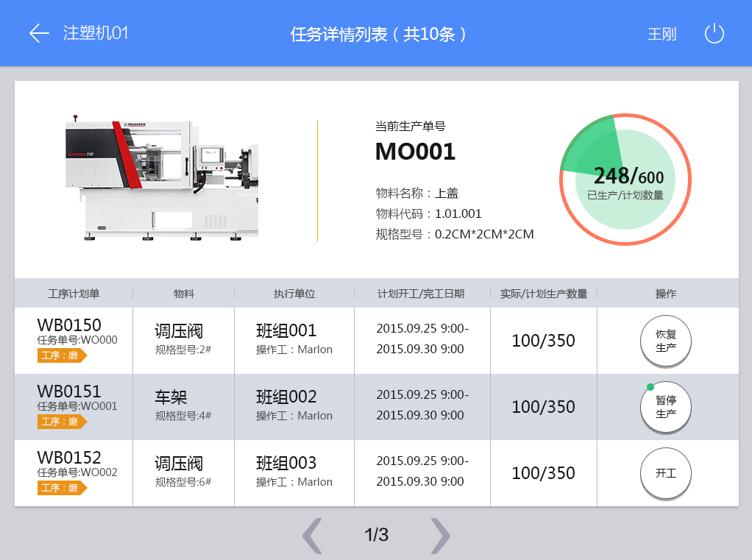Click the 计划开工/完工日期 column header

(421, 294)
